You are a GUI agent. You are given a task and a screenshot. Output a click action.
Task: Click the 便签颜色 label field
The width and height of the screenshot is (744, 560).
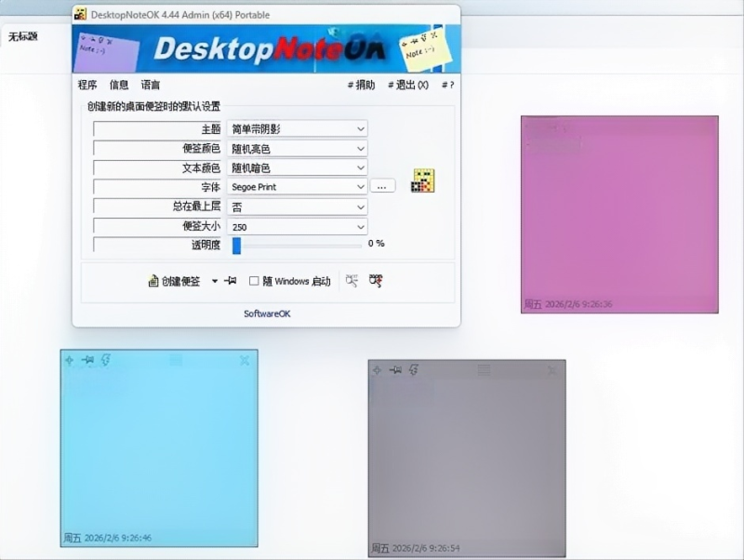157,149
